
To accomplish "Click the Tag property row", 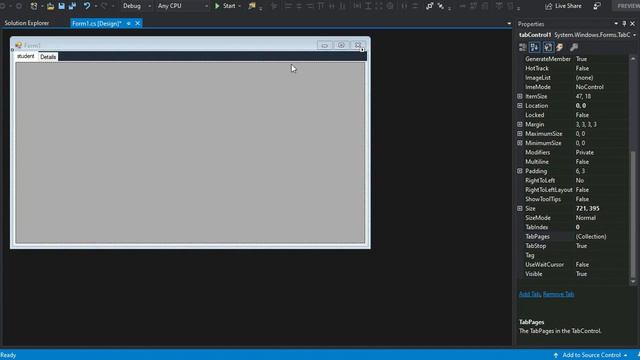I will pos(573,256).
